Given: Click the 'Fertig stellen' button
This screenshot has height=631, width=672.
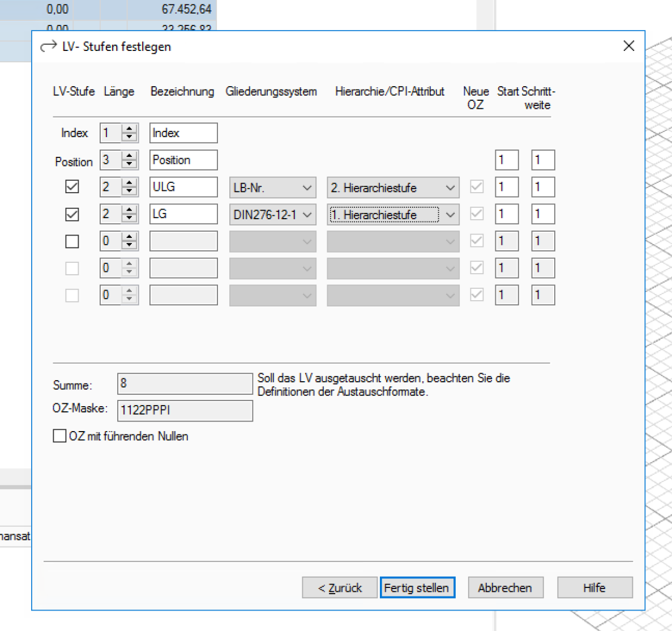Looking at the screenshot, I should point(417,587).
